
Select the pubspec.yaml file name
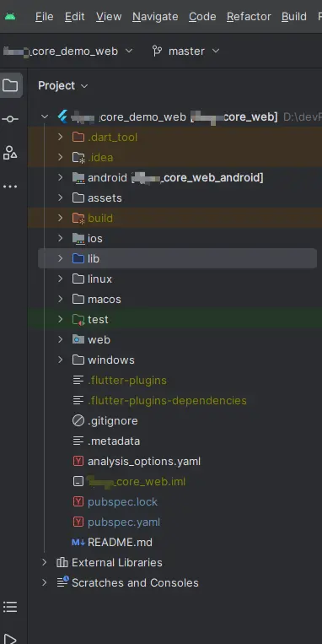124,522
